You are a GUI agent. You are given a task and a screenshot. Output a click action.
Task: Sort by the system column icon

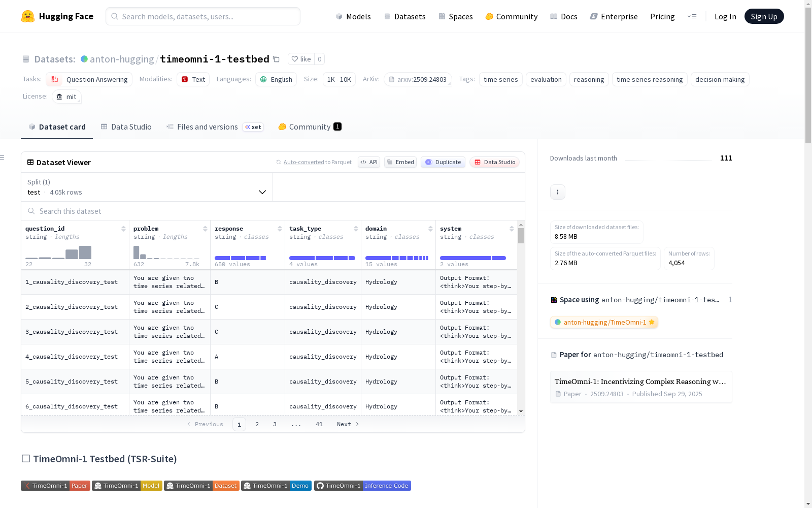click(512, 229)
